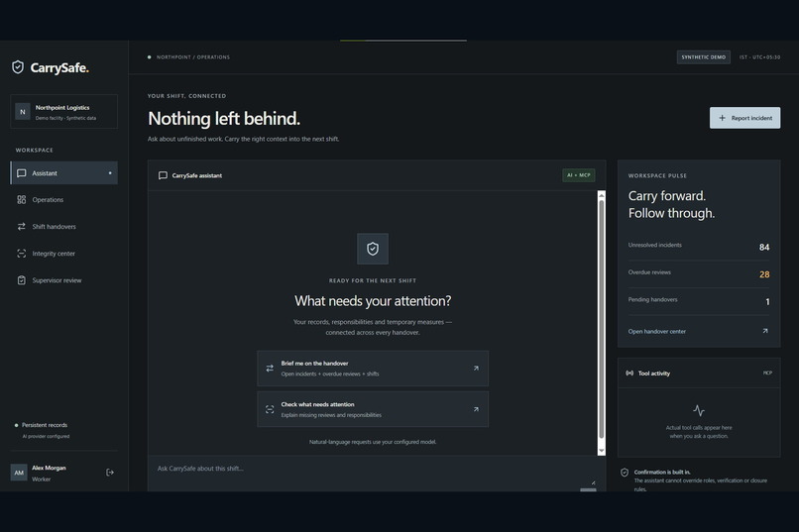Click the Unresolved incidents label
The image size is (799, 532).
tap(655, 245)
